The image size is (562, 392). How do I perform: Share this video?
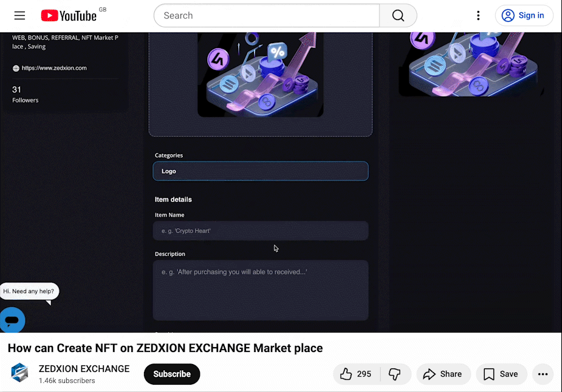click(443, 374)
